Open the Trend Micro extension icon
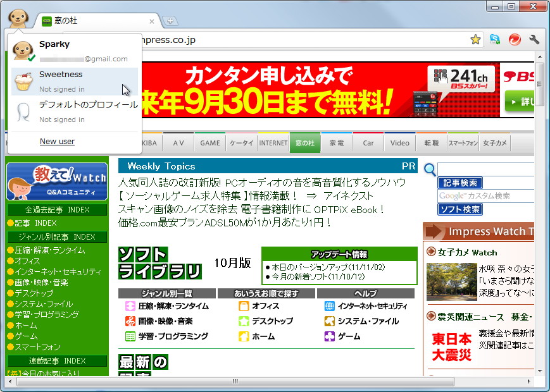This screenshot has width=550, height=392. (513, 39)
